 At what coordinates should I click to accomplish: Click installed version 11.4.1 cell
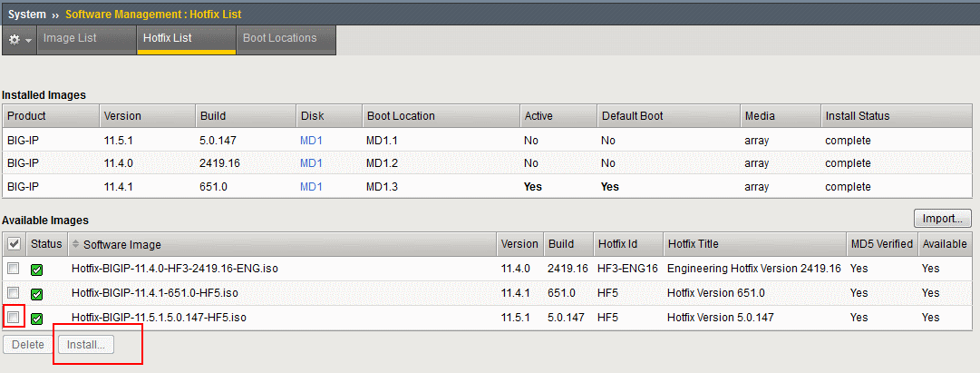pos(118,187)
